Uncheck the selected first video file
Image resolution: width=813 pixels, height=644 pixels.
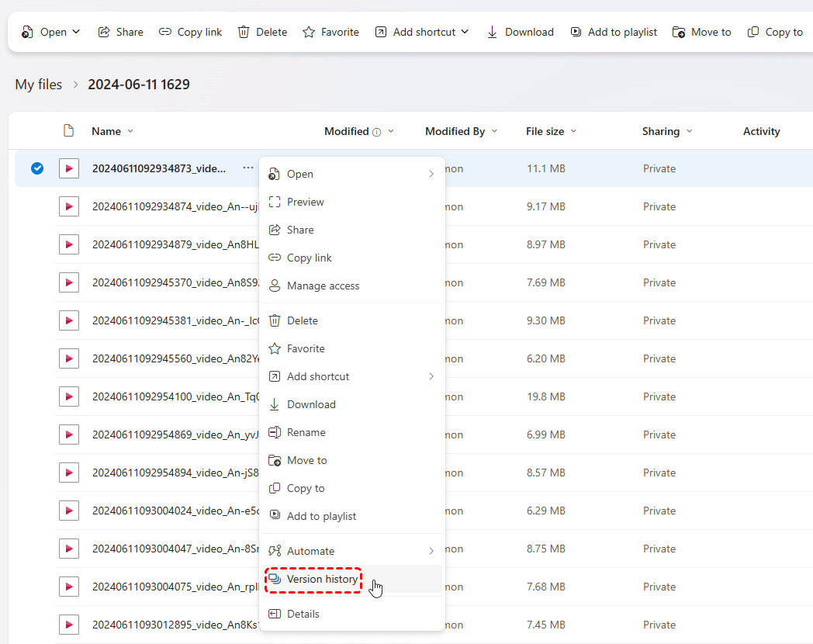(x=37, y=168)
